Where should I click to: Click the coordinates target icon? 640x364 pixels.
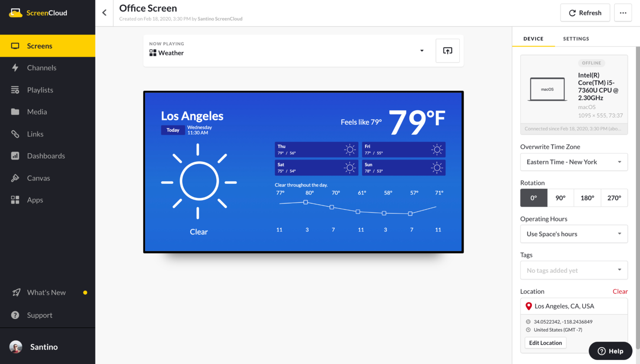pos(528,322)
